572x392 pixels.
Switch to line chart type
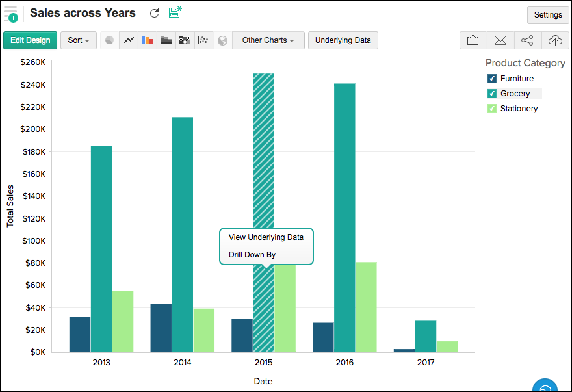(x=129, y=40)
